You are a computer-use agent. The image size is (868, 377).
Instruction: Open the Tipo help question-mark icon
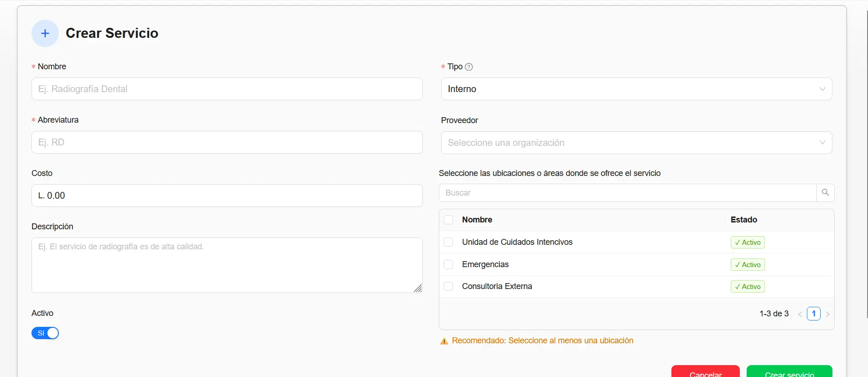[468, 67]
